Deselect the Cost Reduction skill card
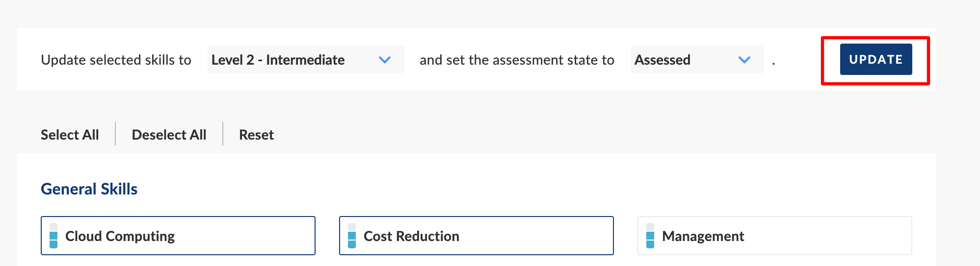This screenshot has width=980, height=266. click(477, 236)
